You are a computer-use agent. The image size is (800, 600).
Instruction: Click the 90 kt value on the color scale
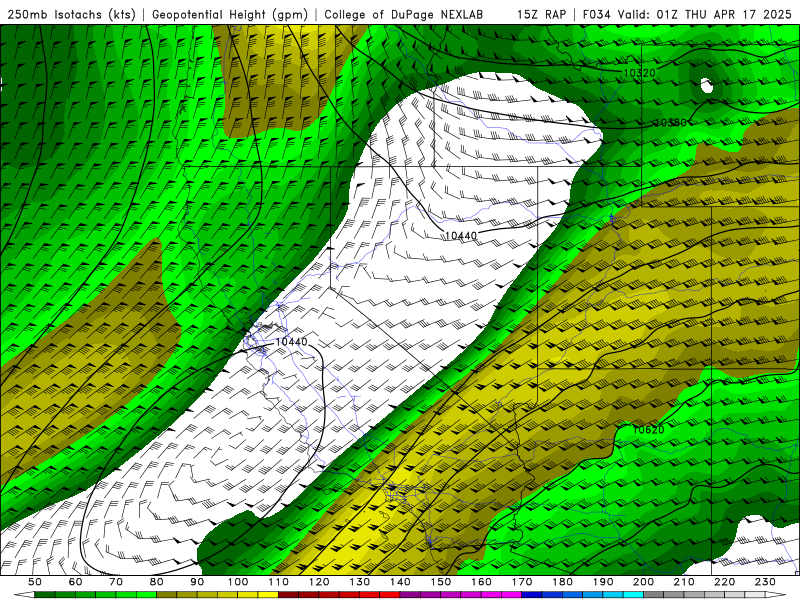point(197,582)
